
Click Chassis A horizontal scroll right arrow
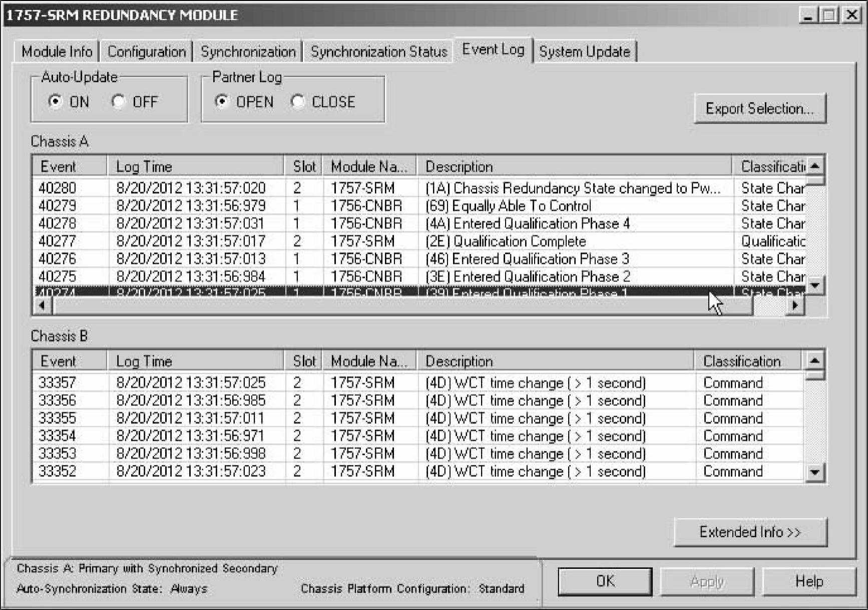(x=795, y=305)
